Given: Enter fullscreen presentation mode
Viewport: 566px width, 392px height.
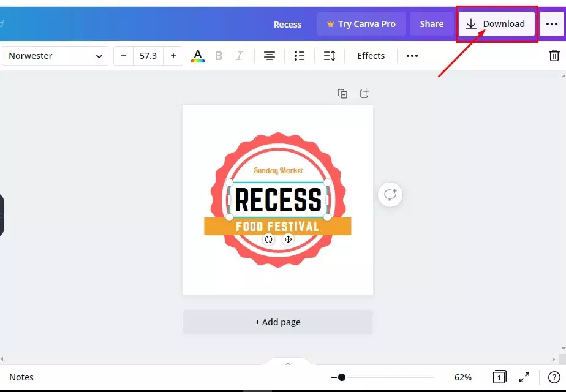Looking at the screenshot, I should coord(524,377).
